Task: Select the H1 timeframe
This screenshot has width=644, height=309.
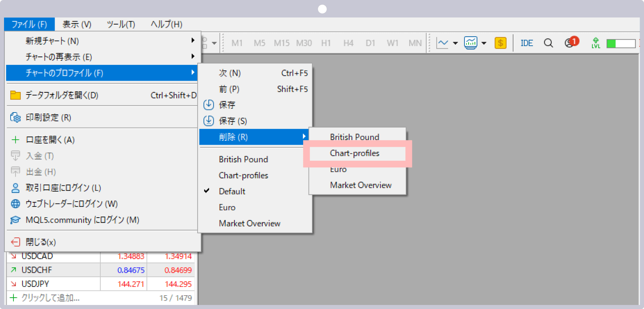Action: (x=326, y=43)
